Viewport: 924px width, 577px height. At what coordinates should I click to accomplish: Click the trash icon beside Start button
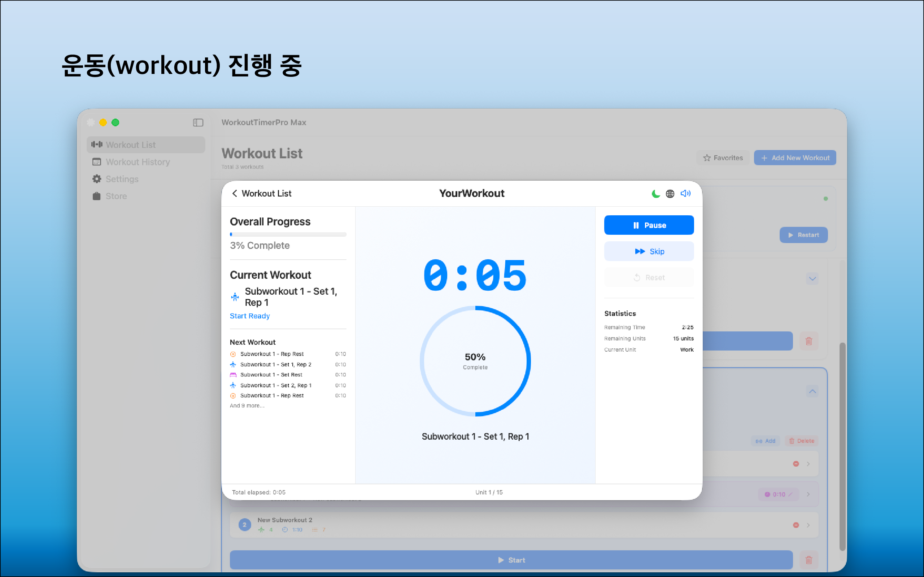808,560
